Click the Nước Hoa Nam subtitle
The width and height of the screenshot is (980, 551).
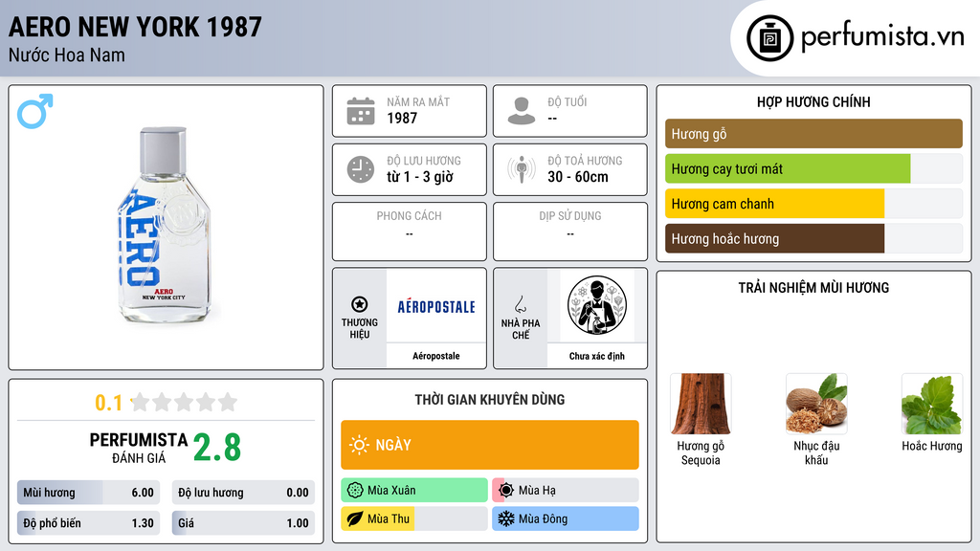click(x=67, y=55)
